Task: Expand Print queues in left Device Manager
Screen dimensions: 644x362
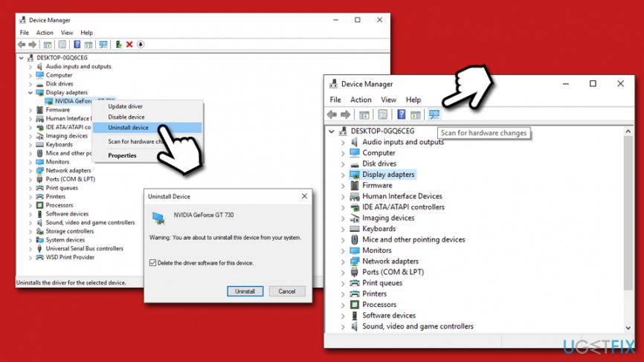Action: coord(30,188)
